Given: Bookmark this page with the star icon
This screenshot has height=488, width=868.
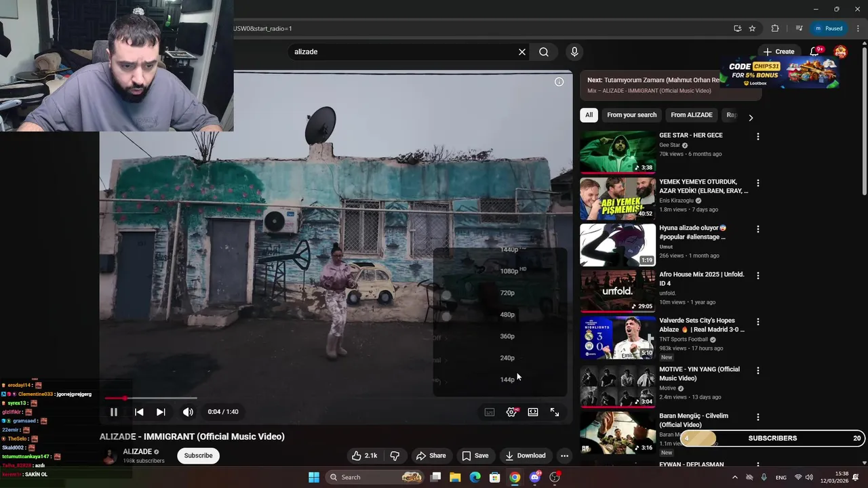Looking at the screenshot, I should (x=752, y=28).
